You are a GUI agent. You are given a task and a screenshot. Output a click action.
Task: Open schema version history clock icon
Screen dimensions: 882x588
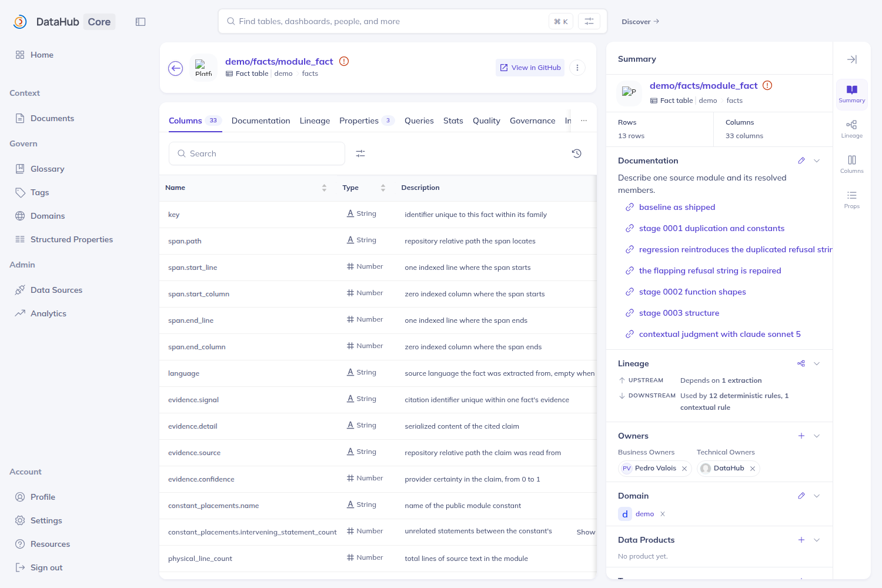(577, 153)
